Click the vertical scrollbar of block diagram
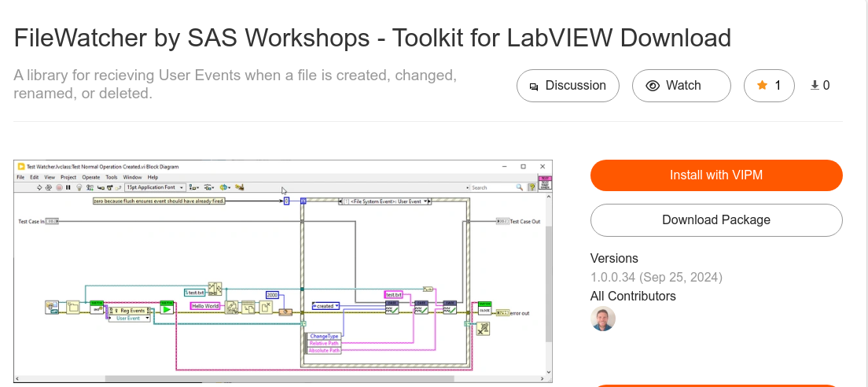The height and width of the screenshot is (387, 868). click(549, 283)
